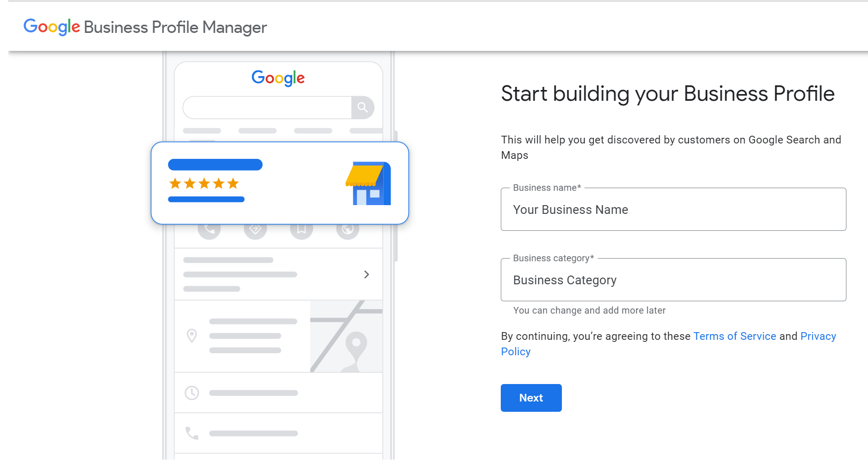Click the clock hours icon in mockup
The width and height of the screenshot is (868, 474).
(192, 393)
